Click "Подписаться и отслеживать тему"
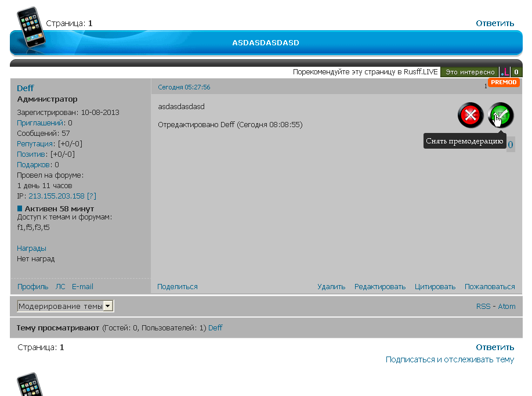Image resolution: width=532 pixels, height=396 pixels. [x=450, y=359]
